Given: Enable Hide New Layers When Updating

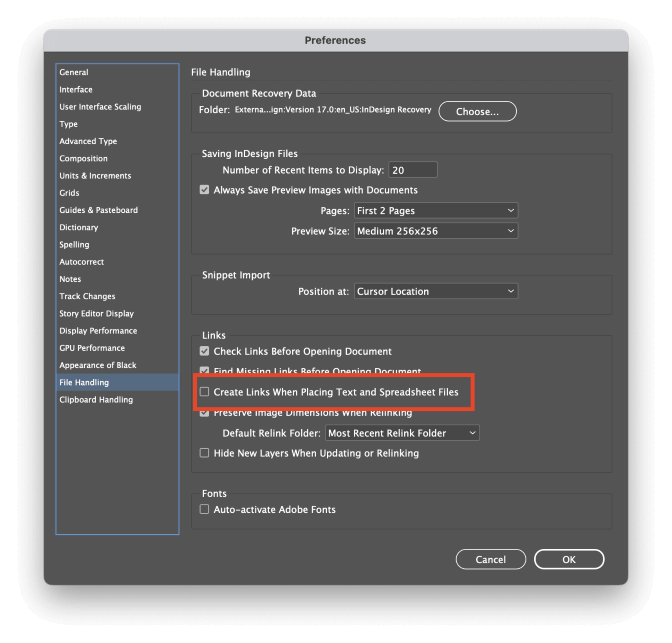Looking at the screenshot, I should (x=205, y=453).
